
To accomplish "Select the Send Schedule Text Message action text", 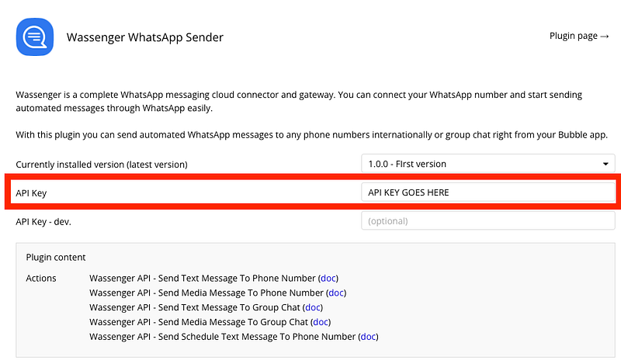I will click(223, 337).
